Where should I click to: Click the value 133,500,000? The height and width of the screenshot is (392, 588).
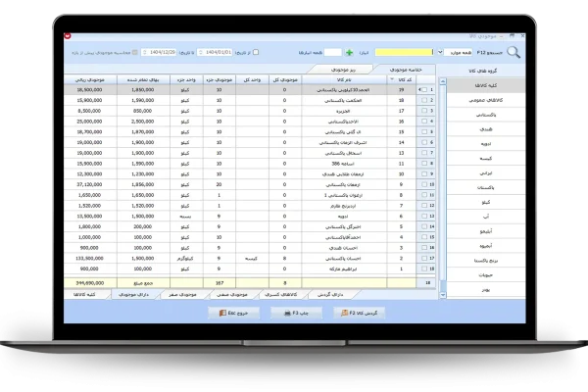pyautogui.click(x=89, y=258)
